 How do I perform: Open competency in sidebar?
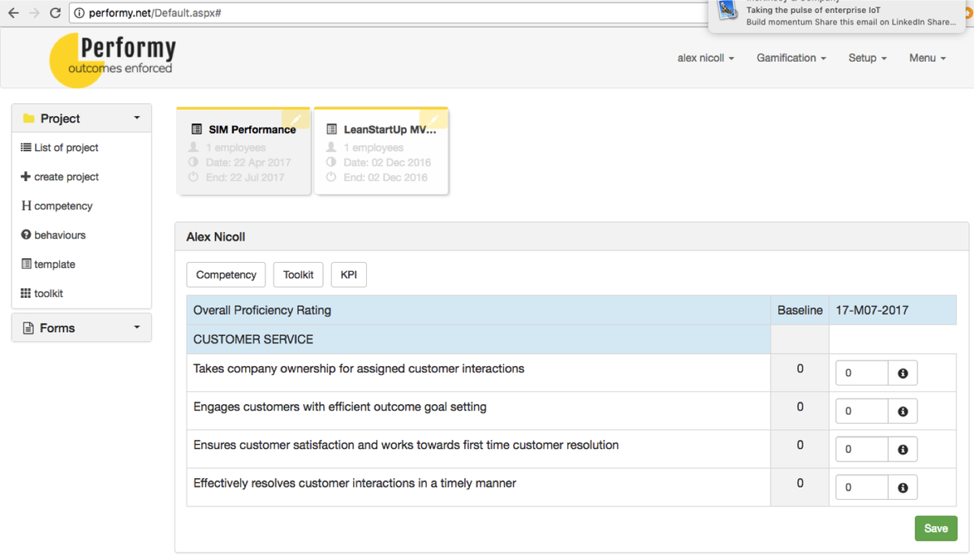(57, 206)
